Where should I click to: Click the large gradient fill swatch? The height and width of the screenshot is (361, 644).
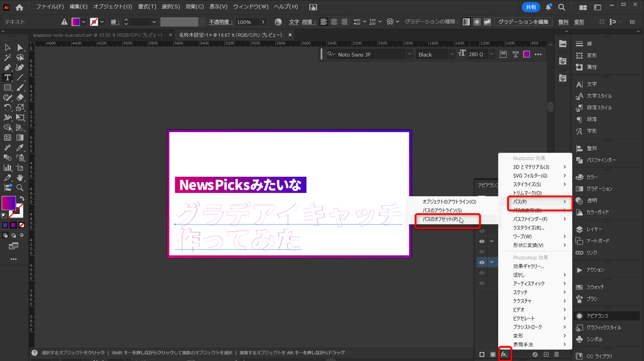pyautogui.click(x=9, y=203)
